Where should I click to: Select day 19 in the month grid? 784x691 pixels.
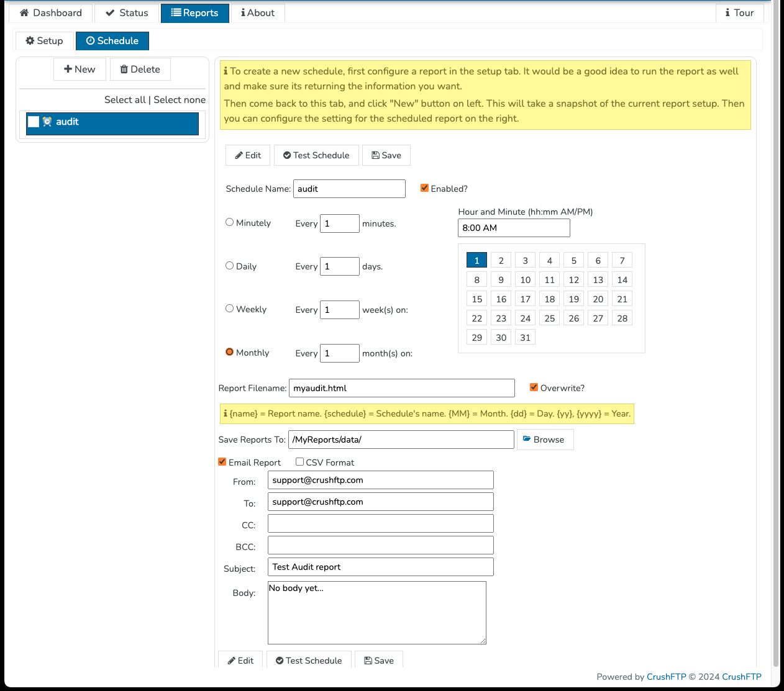573,299
